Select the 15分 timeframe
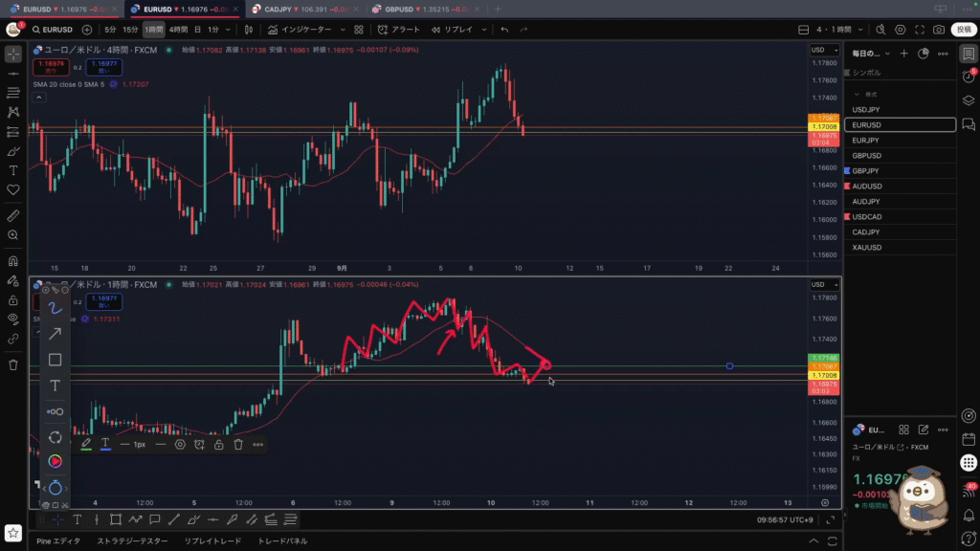The width and height of the screenshot is (980, 551). point(130,30)
